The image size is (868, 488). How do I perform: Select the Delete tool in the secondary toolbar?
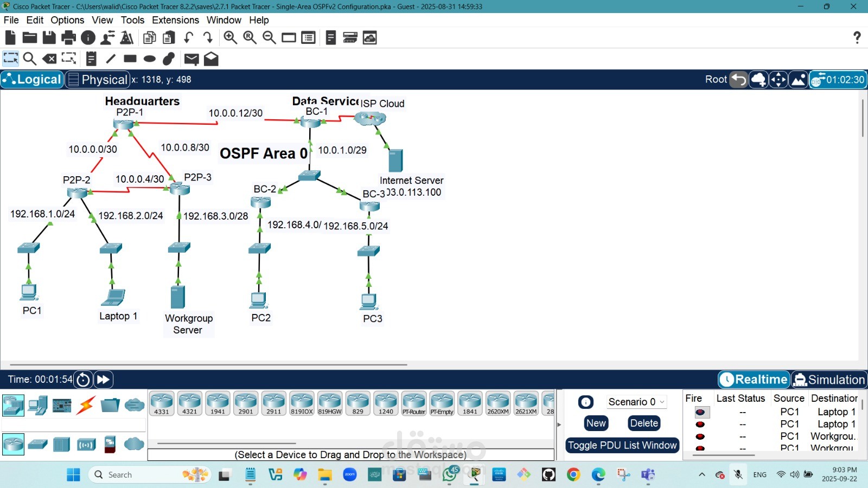pos(49,59)
